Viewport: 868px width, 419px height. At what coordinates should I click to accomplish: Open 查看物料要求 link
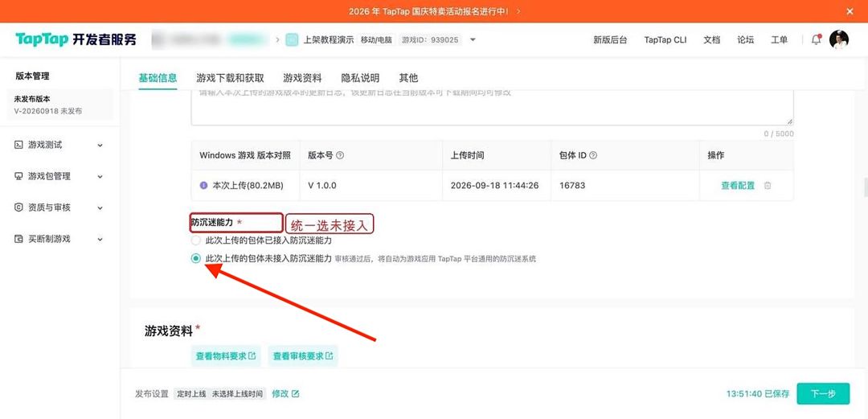pyautogui.click(x=226, y=355)
